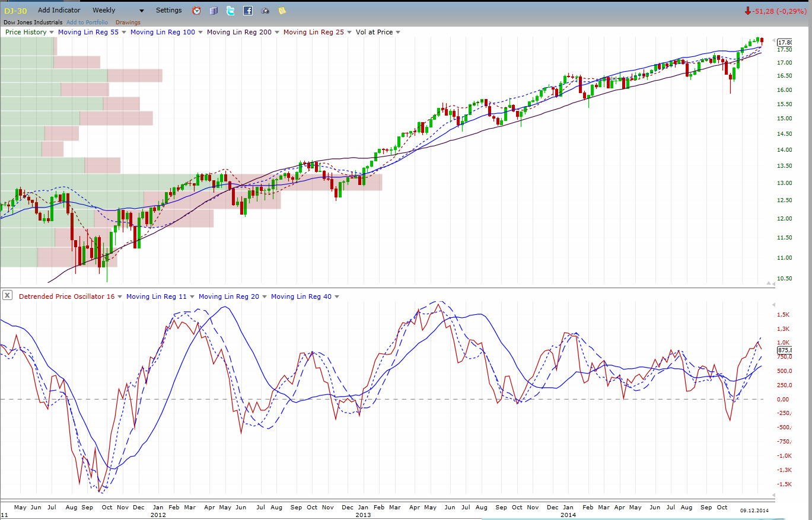Share chart via Facebook icon
Screen dimensions: 812x520
248,11
